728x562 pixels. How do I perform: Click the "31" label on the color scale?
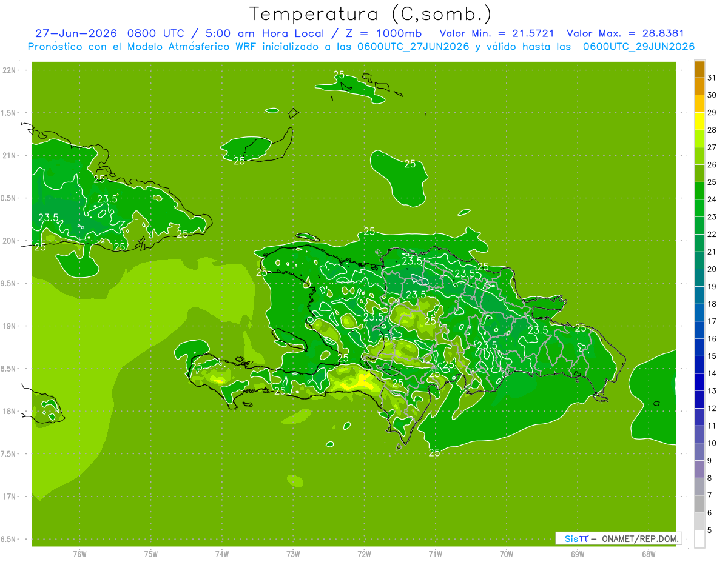click(712, 78)
